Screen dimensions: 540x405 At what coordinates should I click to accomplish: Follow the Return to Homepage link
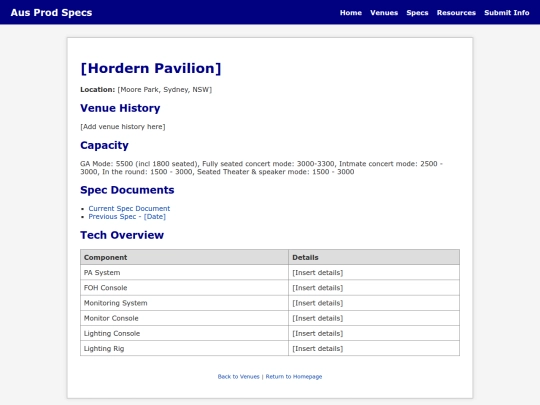pyautogui.click(x=294, y=376)
